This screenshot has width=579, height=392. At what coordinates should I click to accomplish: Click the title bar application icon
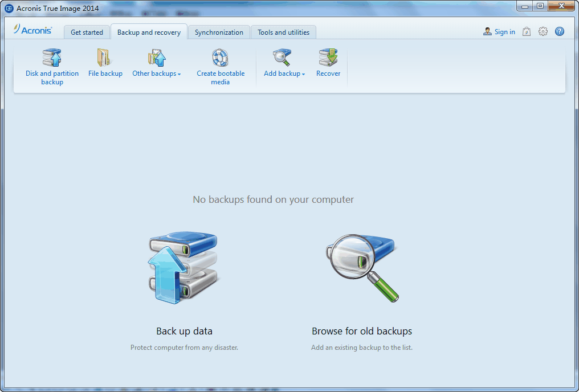(9, 8)
